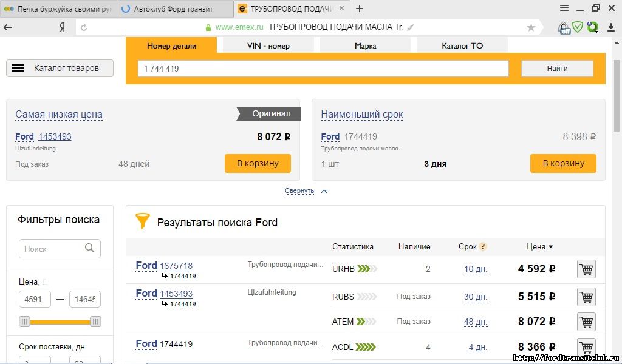
Task: Focus the part number field with 1 744 419
Action: pyautogui.click(x=323, y=69)
